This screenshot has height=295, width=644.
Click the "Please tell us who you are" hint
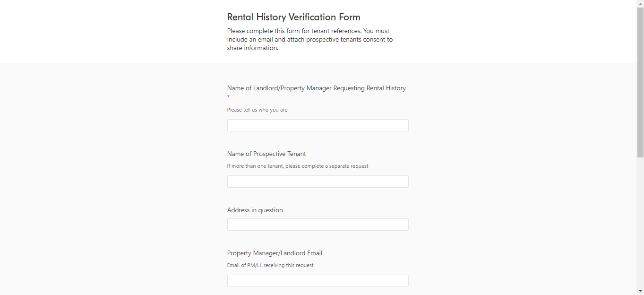tap(257, 110)
